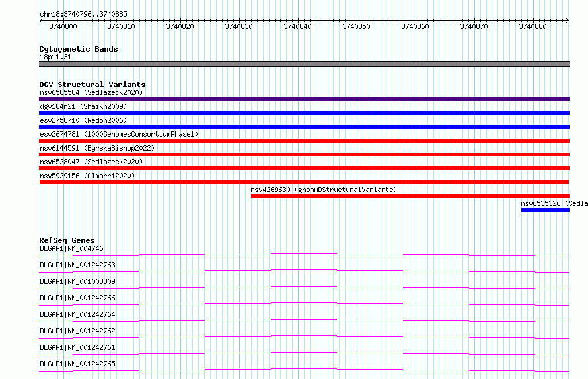The height and width of the screenshot is (379, 588).
Task: Open variant label nsv6585584 (Sedlazeck2020)
Action: 91,92
